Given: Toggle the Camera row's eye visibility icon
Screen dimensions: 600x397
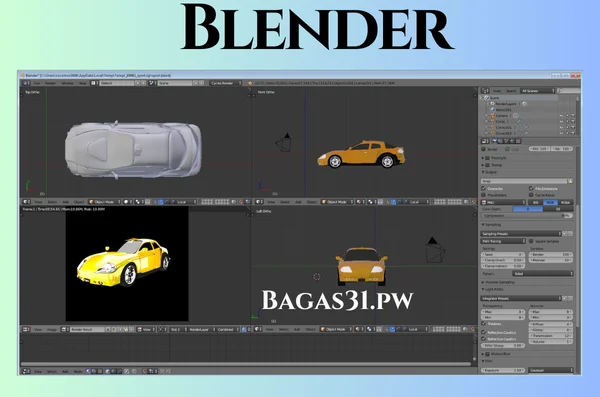Looking at the screenshot, I should point(561,116).
